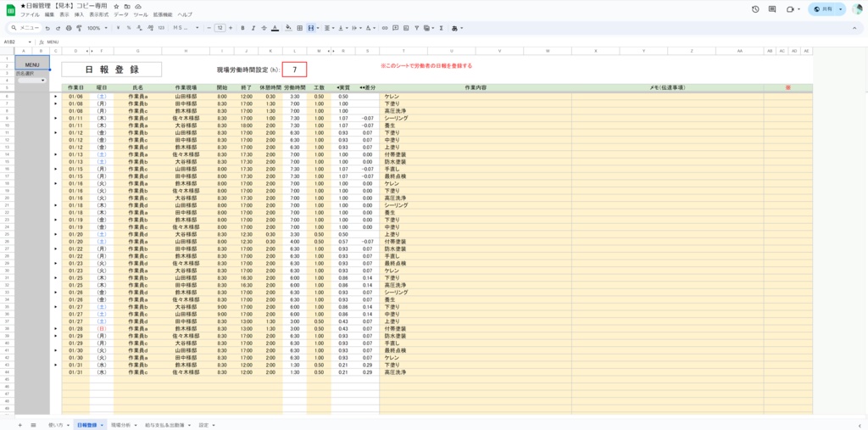The height and width of the screenshot is (430, 868).
Task: Open horizontal align dropdown
Action: (328, 28)
